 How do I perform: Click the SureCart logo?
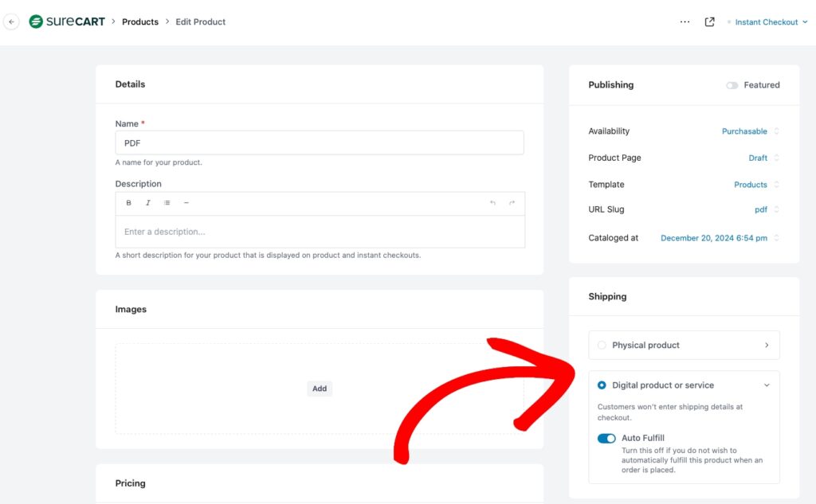[x=67, y=21]
